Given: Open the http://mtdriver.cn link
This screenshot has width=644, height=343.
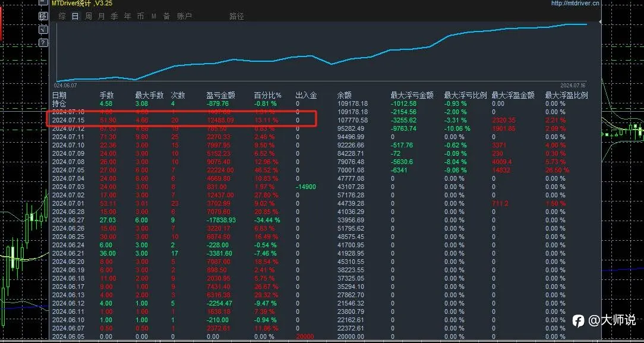Looking at the screenshot, I should tap(575, 4).
